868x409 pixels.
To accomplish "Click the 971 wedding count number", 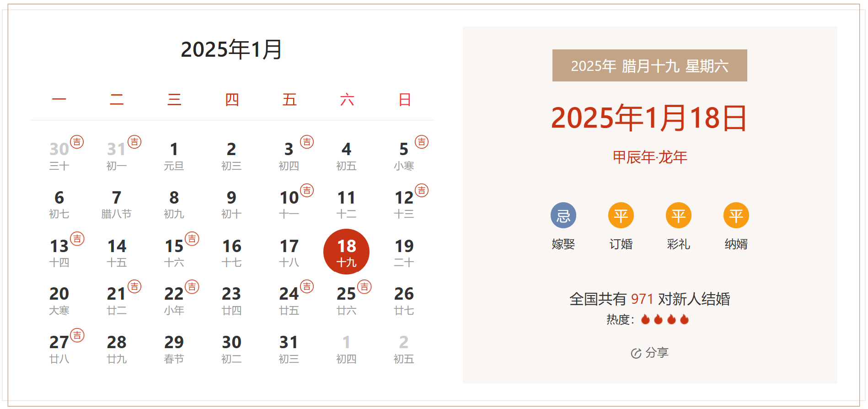I will click(642, 299).
